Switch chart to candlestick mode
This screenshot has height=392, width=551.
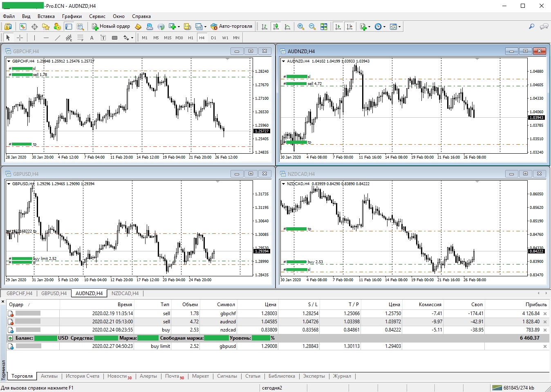276,27
